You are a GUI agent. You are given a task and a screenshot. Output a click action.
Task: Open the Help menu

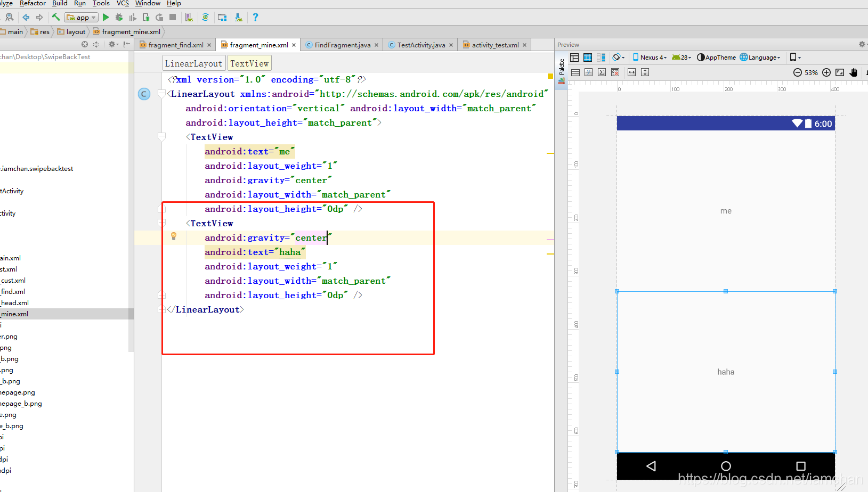(174, 3)
